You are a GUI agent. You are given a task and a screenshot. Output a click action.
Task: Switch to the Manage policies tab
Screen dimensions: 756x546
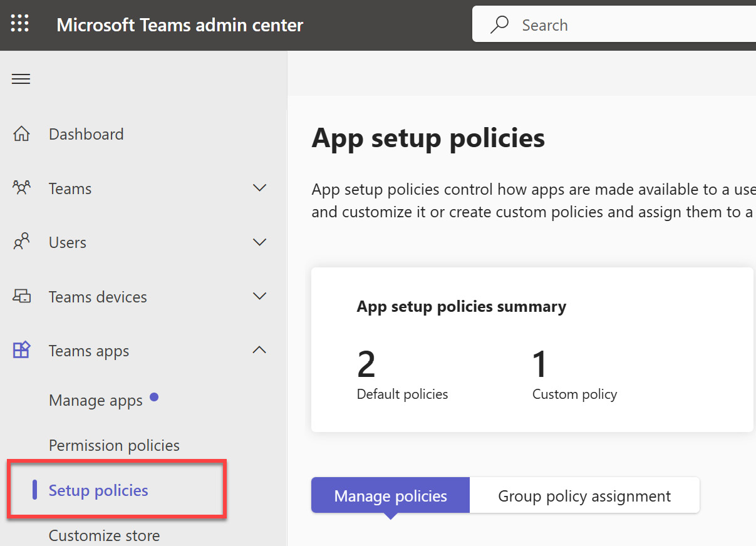[390, 496]
